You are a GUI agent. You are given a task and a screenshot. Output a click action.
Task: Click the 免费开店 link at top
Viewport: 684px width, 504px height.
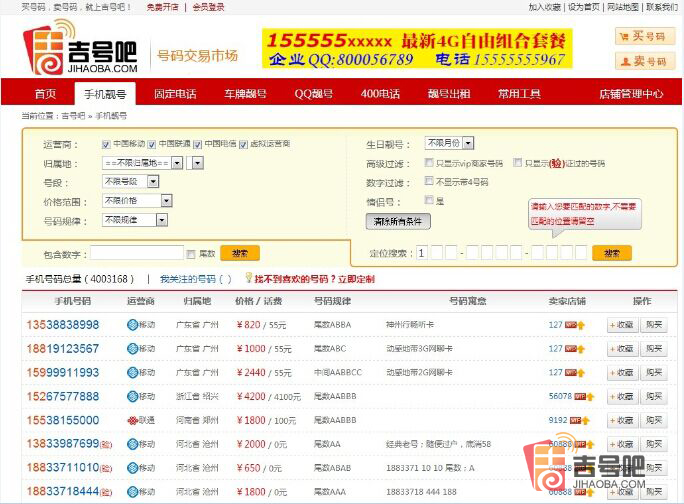[162, 7]
